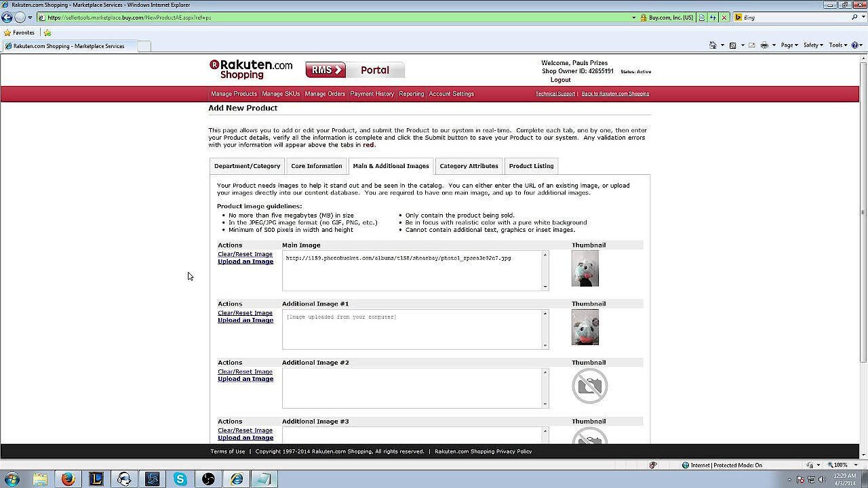Open the Account Settings menu

pos(451,94)
